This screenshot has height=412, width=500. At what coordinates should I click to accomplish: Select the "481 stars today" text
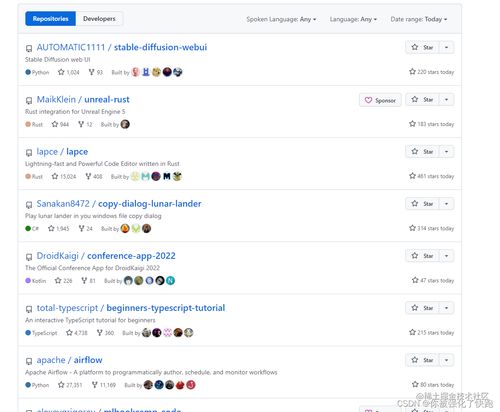435,176
